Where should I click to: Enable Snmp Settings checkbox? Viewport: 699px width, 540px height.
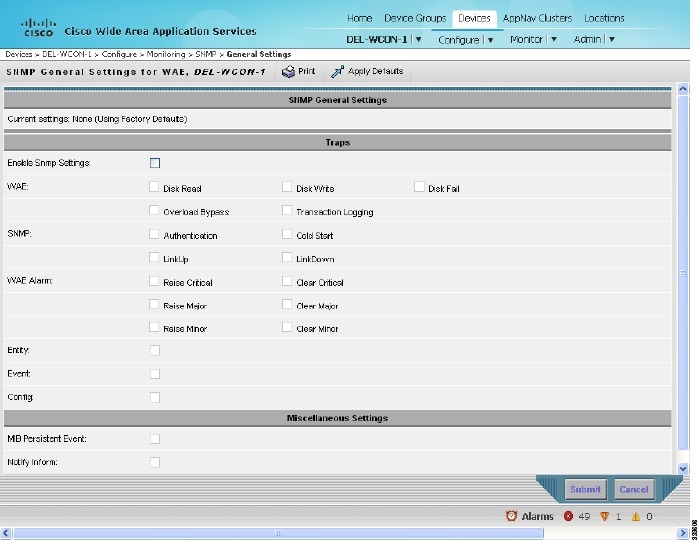(x=155, y=163)
